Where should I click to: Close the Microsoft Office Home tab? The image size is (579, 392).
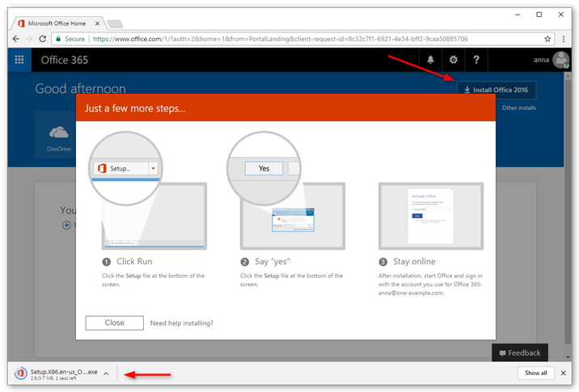coord(97,23)
